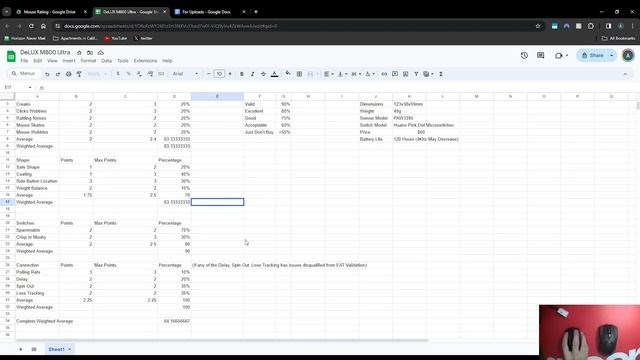Image resolution: width=640 pixels, height=360 pixels.
Task: Reload the page in browser
Action: pyautogui.click(x=31, y=26)
